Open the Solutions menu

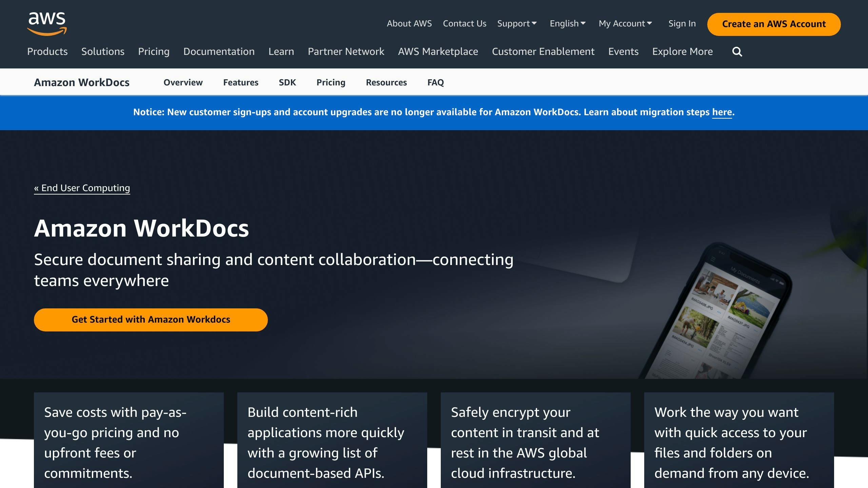103,52
